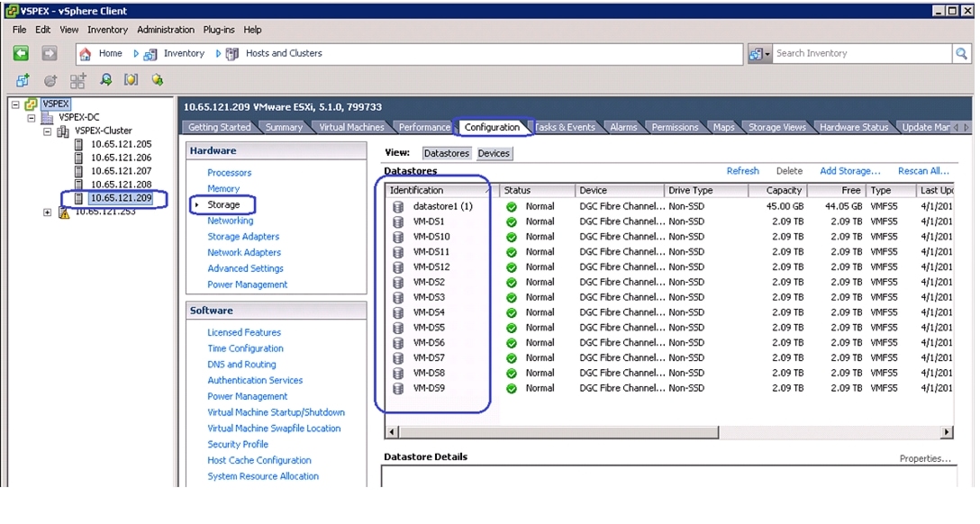Image resolution: width=980 pixels, height=524 pixels.
Task: Click the VSPEX-DC datacenter icon
Action: (x=47, y=117)
